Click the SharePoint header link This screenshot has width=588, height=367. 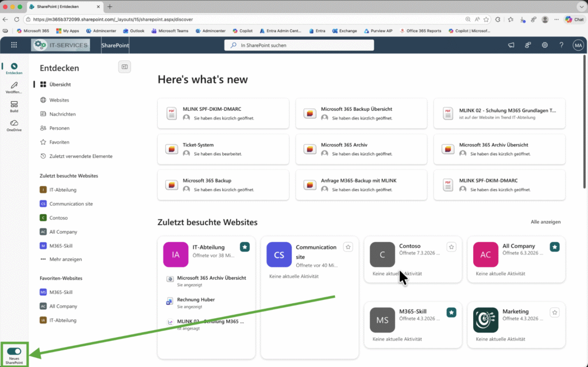115,45
